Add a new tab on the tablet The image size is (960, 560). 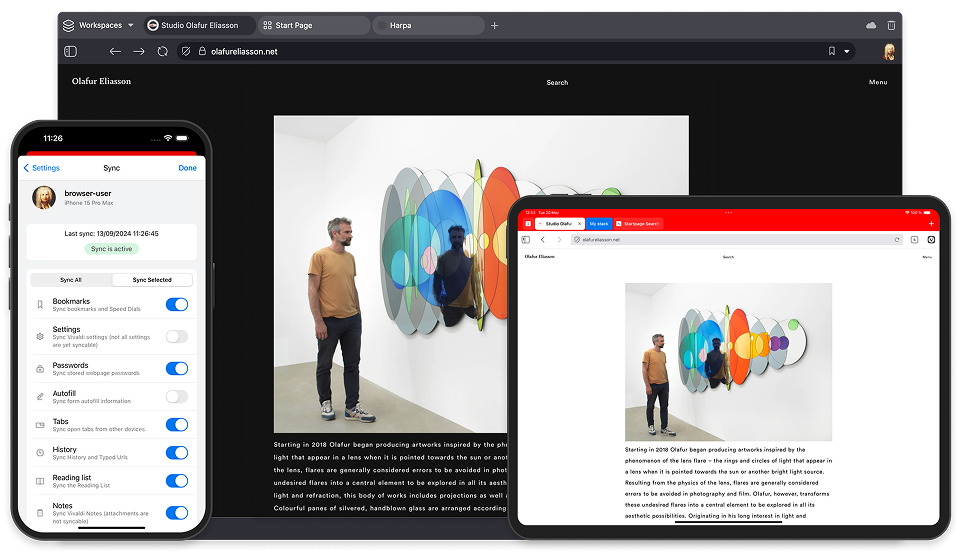(x=931, y=224)
